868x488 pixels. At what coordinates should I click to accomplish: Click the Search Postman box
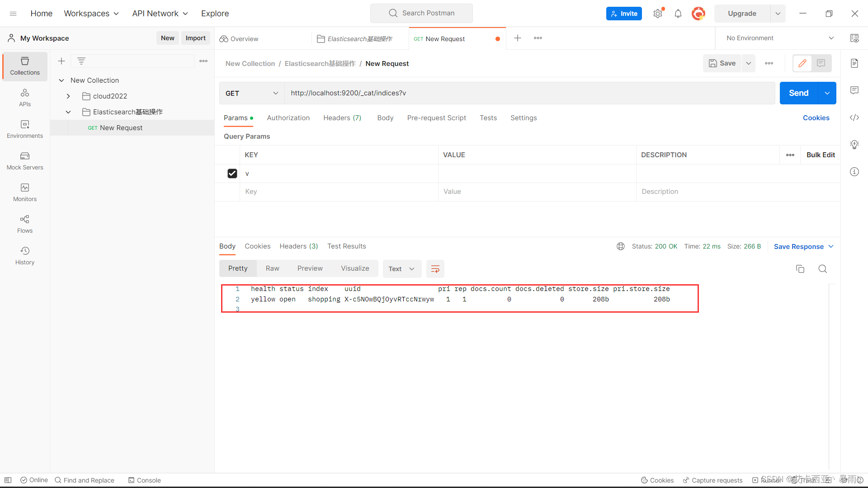[x=421, y=13]
